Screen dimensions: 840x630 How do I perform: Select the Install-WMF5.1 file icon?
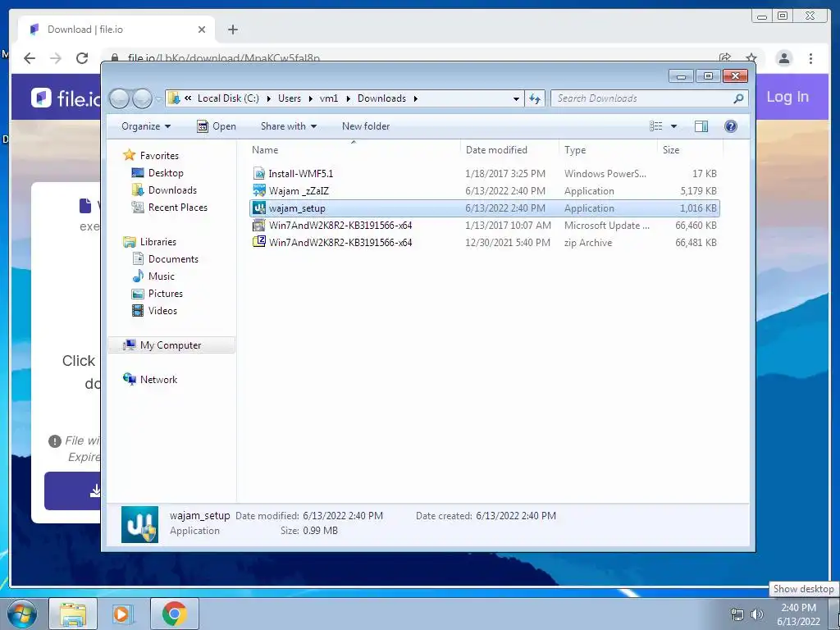pyautogui.click(x=259, y=174)
